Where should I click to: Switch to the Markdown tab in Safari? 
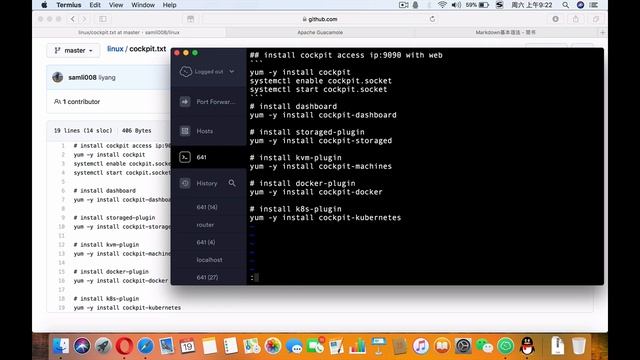(x=505, y=32)
